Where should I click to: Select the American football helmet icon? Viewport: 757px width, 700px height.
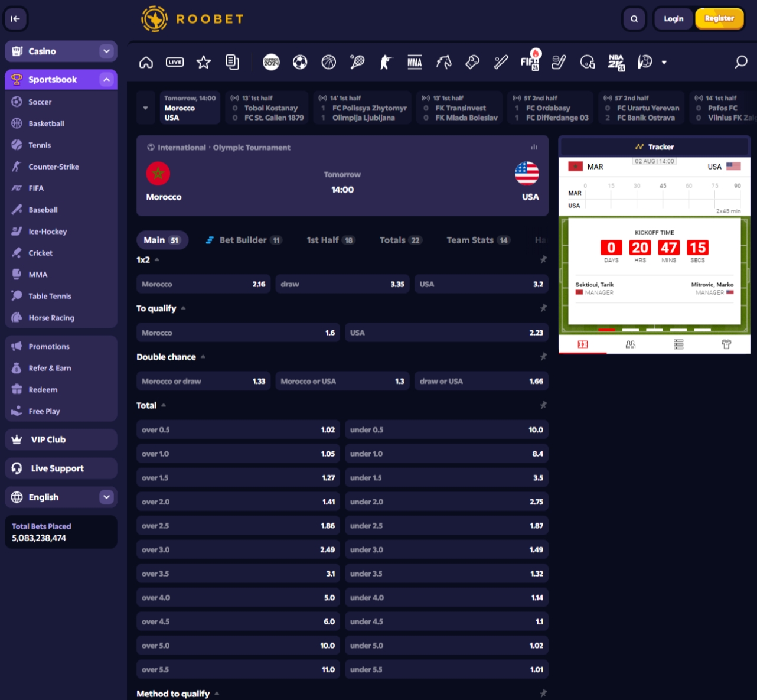pyautogui.click(x=588, y=62)
